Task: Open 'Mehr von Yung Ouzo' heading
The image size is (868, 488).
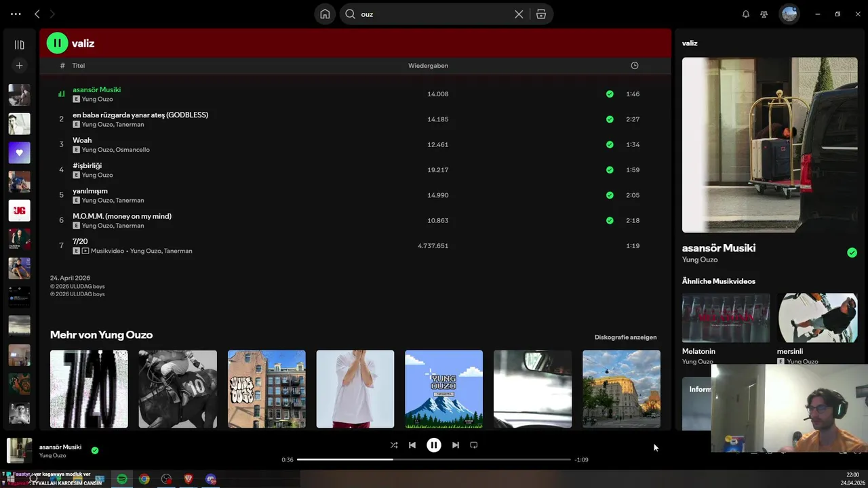Action: point(101,335)
